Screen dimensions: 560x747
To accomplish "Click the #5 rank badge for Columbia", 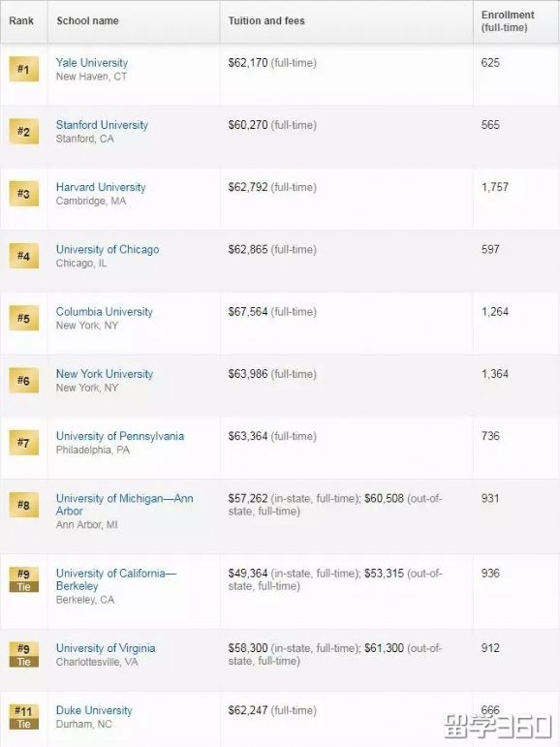I will point(24,318).
